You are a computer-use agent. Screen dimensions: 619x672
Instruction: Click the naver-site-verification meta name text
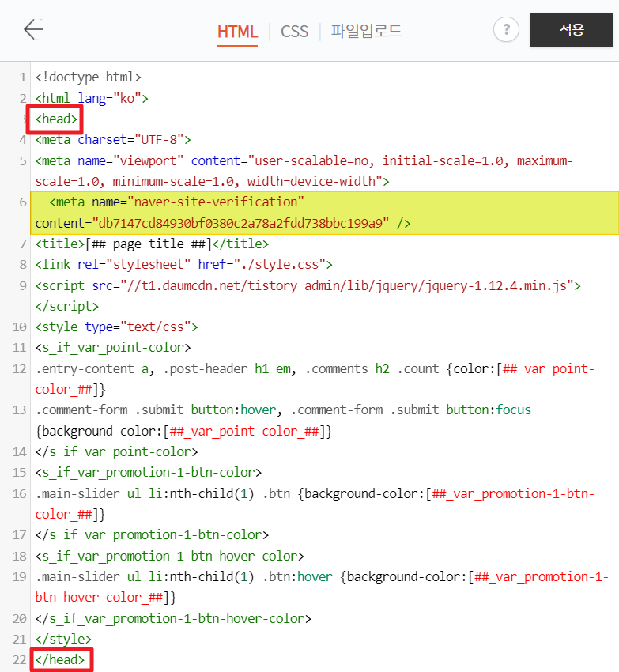point(176,202)
